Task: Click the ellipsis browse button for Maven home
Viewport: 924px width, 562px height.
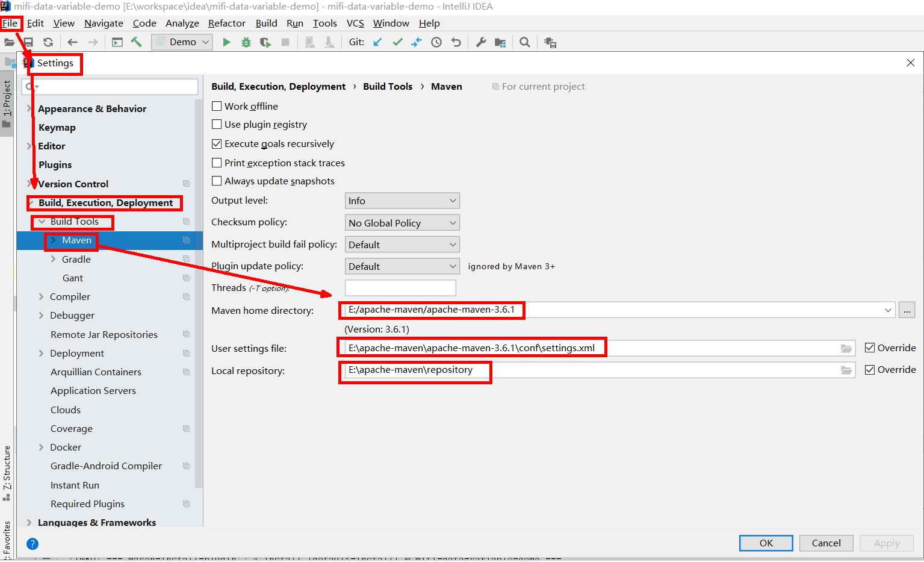Action: [x=907, y=310]
